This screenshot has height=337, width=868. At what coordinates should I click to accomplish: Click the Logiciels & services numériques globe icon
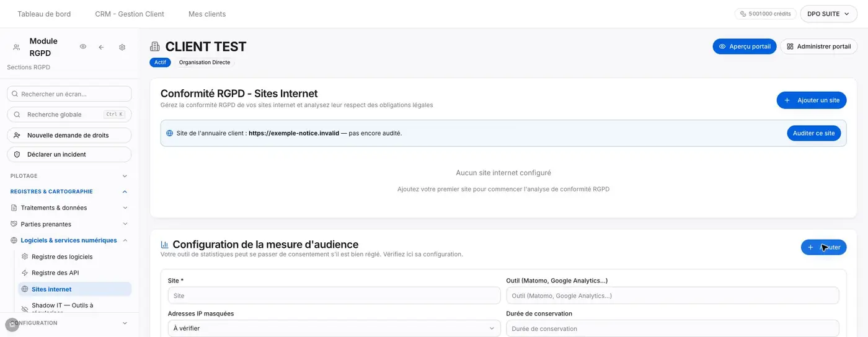click(14, 240)
